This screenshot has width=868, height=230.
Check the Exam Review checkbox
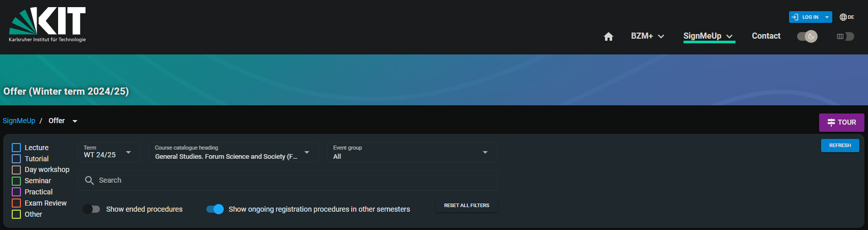[x=16, y=203]
